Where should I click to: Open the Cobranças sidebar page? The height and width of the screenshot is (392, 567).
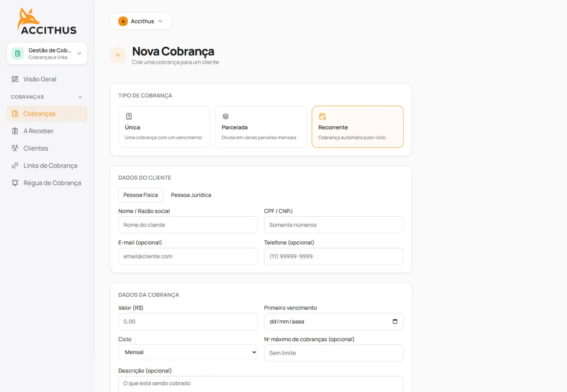(47, 114)
